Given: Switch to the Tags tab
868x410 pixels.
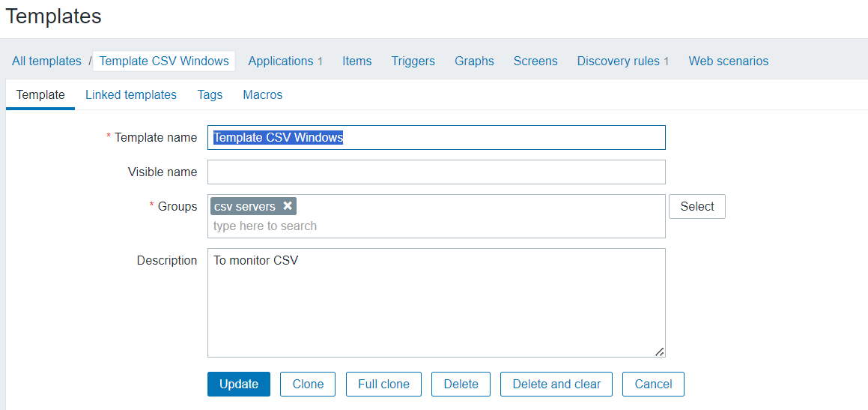Looking at the screenshot, I should 210,94.
